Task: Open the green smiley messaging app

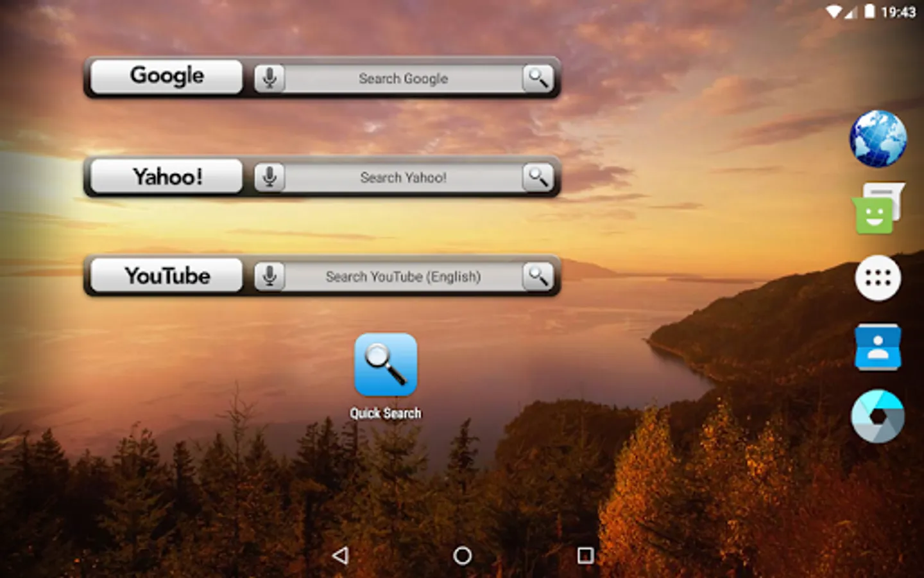Action: click(x=878, y=208)
